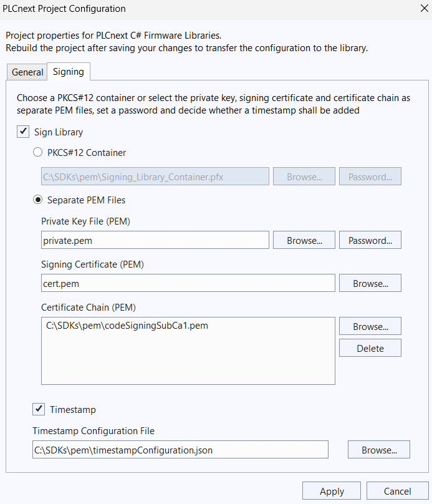The height and width of the screenshot is (504, 432).
Task: Delete the selected certificate chain entry
Action: coord(370,348)
